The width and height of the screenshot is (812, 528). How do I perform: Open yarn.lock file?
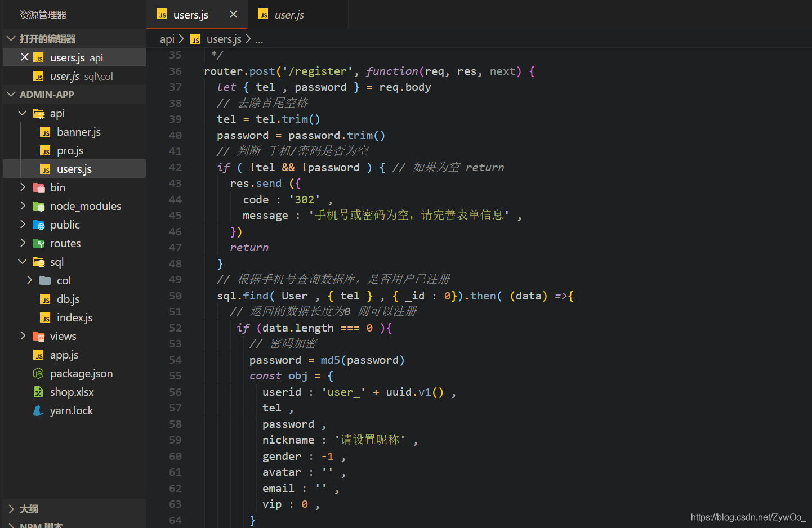72,410
